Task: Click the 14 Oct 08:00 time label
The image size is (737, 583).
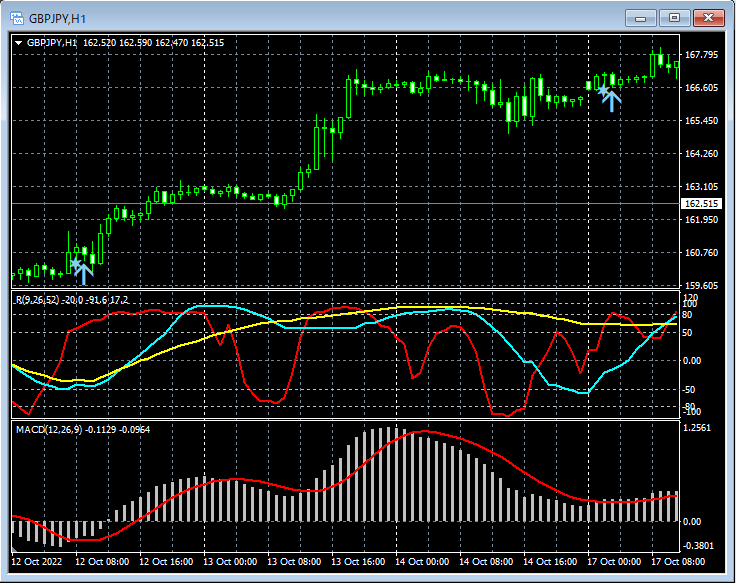Action: click(x=486, y=562)
